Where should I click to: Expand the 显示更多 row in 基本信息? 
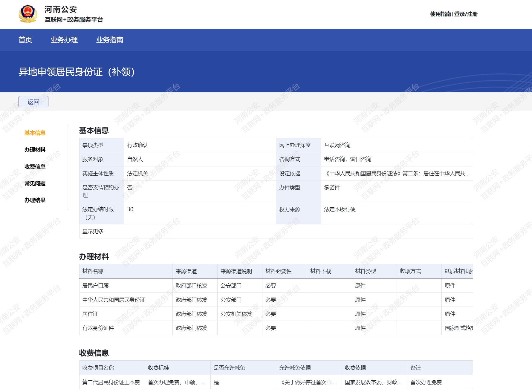(x=93, y=232)
